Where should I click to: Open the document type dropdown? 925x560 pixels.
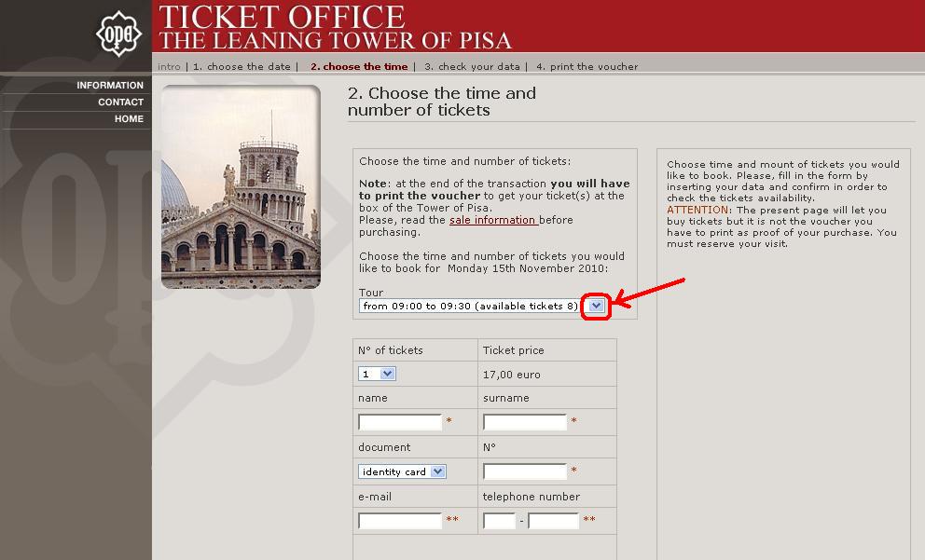coord(402,471)
